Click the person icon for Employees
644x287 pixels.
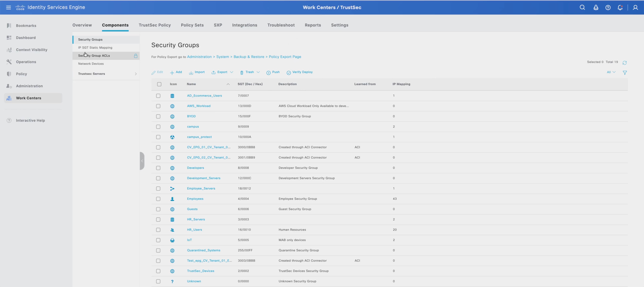[x=172, y=199]
